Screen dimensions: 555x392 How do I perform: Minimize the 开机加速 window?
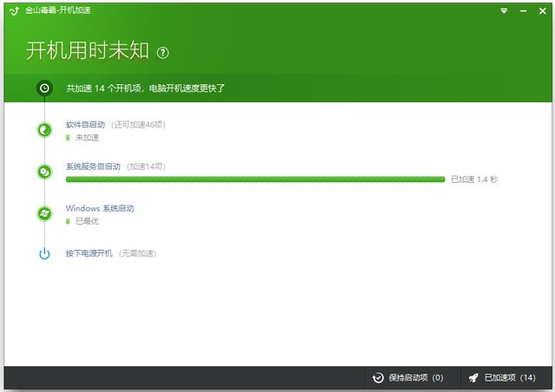click(x=522, y=10)
